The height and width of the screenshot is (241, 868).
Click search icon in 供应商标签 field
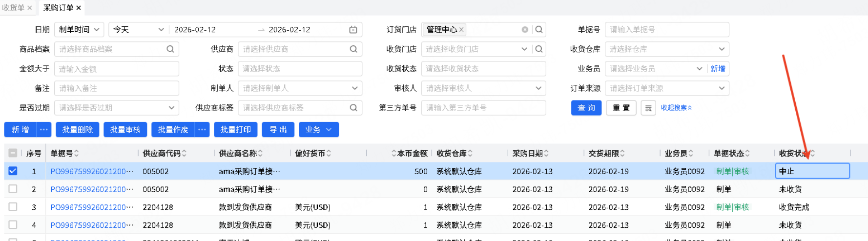(353, 108)
